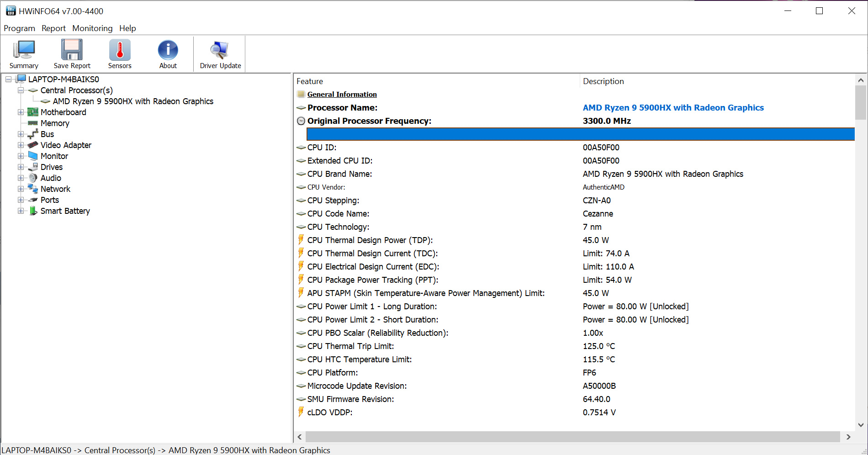868x455 pixels.
Task: Click the Monitor tree icon
Action: point(33,156)
